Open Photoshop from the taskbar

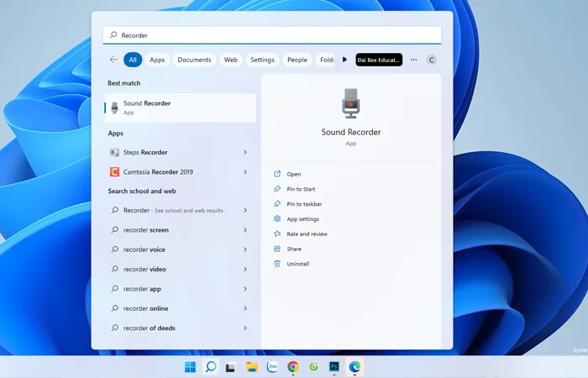pyautogui.click(x=334, y=367)
